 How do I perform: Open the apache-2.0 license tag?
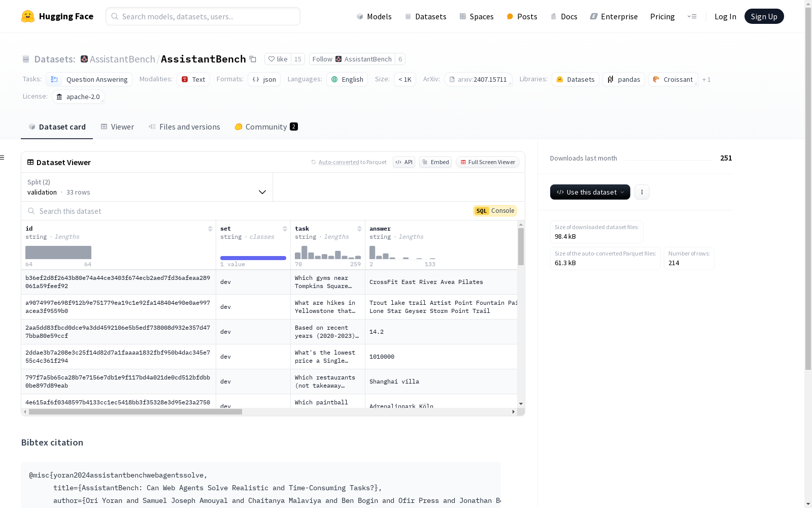78,97
